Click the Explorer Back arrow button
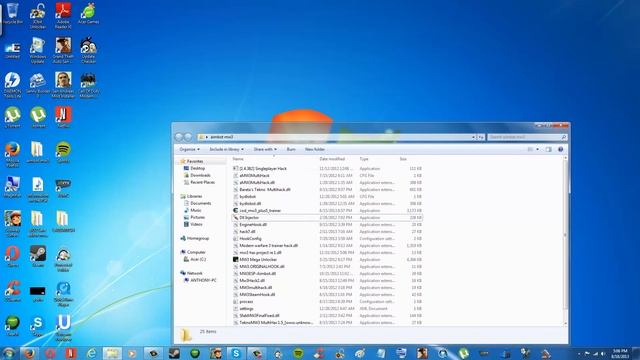 point(179,137)
